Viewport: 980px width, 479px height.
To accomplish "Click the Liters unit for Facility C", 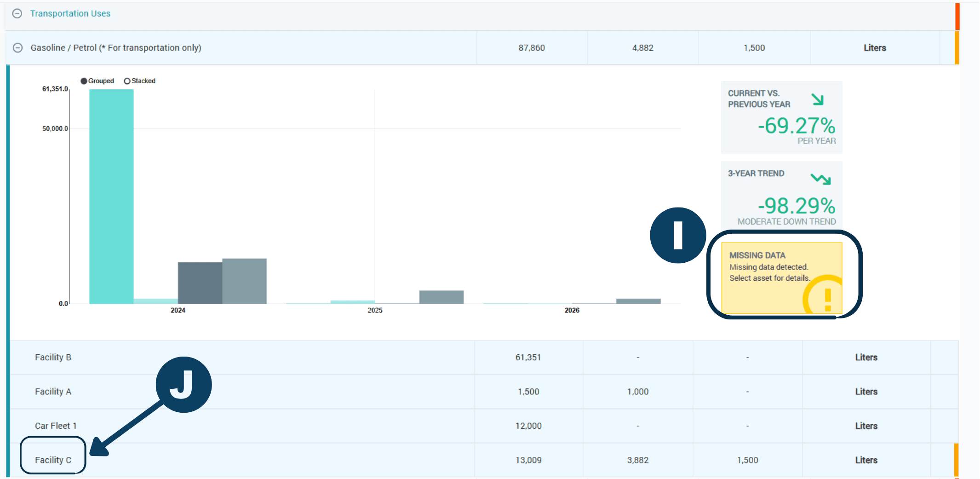I will tap(866, 460).
